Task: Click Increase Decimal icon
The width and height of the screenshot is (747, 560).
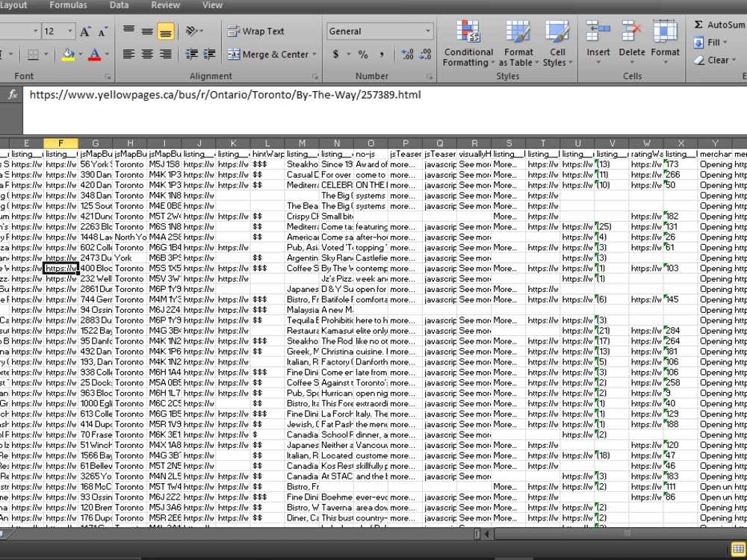Action: tap(407, 55)
